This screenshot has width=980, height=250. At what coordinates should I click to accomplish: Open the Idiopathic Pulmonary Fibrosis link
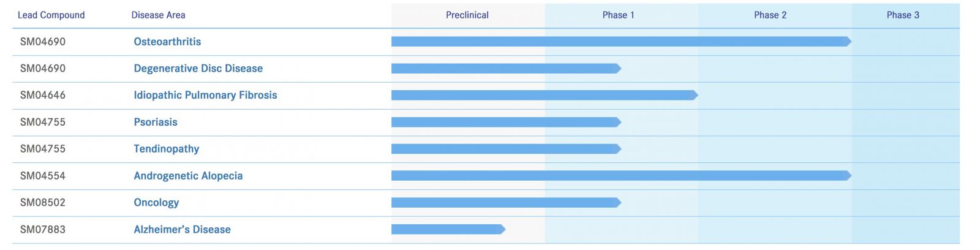coord(205,95)
